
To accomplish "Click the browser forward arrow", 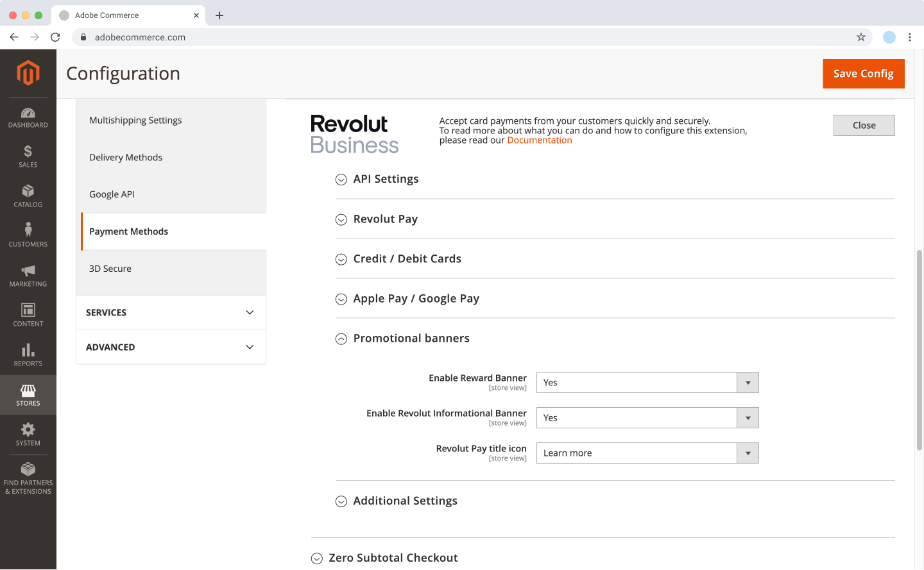I will click(35, 37).
